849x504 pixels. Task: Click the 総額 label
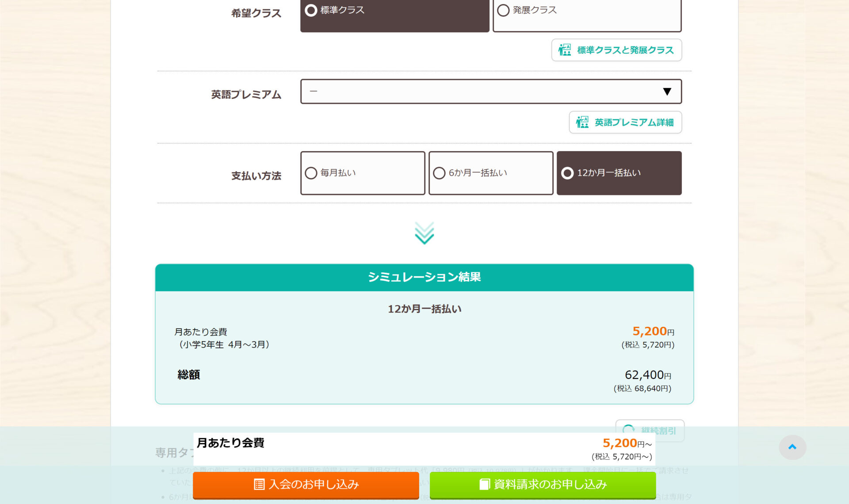(x=189, y=375)
